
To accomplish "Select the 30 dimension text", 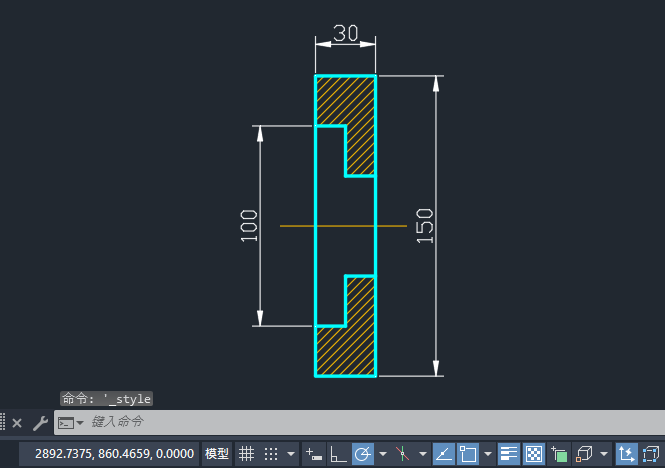I will click(346, 33).
